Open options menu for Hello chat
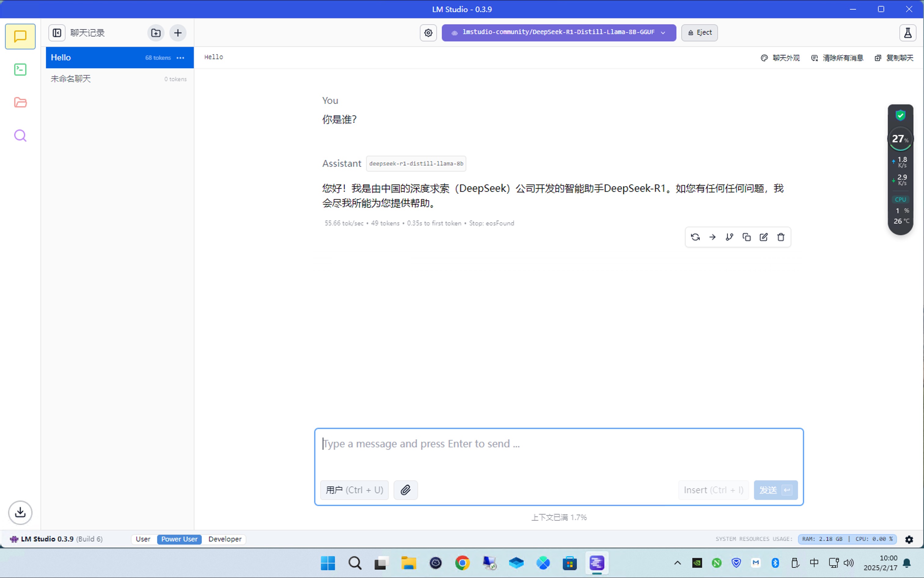 [x=181, y=58]
